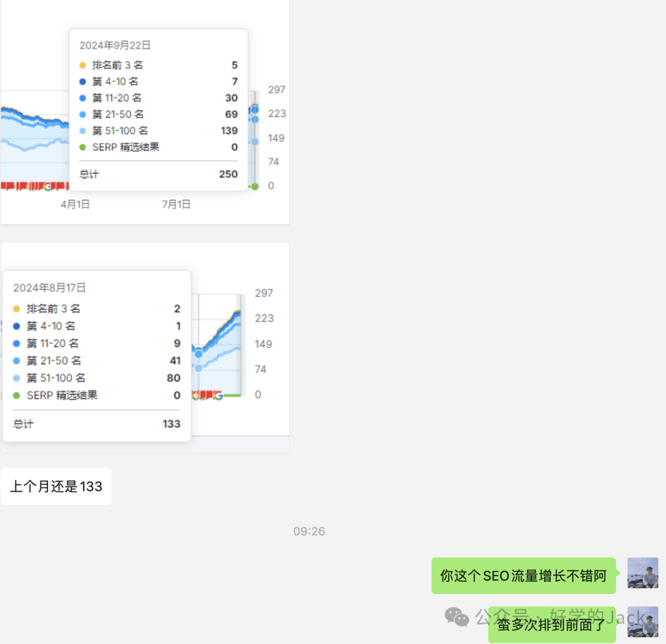Click the message bubble 你这个SEO流量增长不错阿
666x644 pixels.
coord(524,575)
